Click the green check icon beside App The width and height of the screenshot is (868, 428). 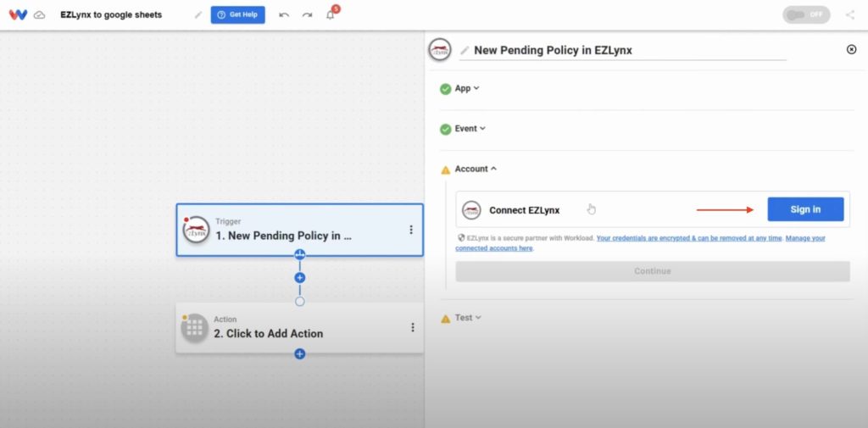(x=446, y=89)
